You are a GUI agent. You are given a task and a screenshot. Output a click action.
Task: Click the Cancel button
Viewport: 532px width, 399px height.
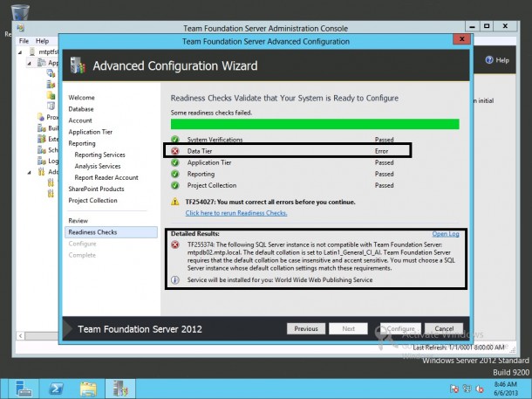click(x=444, y=328)
